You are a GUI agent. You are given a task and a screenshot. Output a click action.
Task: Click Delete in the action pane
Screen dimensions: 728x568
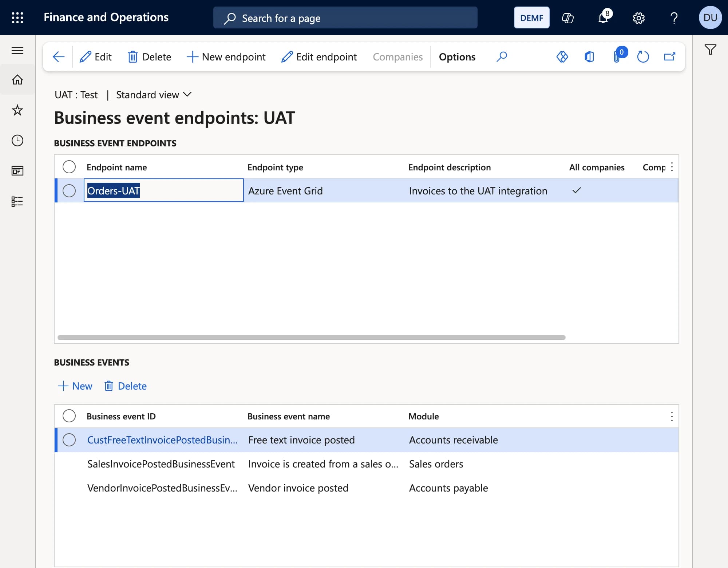[150, 57]
